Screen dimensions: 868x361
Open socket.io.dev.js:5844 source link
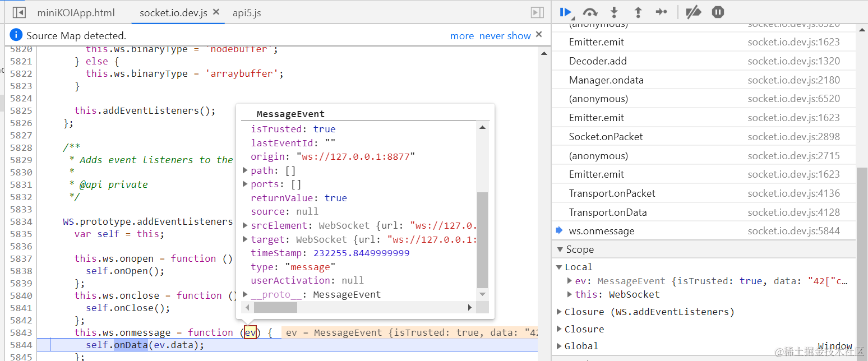coord(793,231)
